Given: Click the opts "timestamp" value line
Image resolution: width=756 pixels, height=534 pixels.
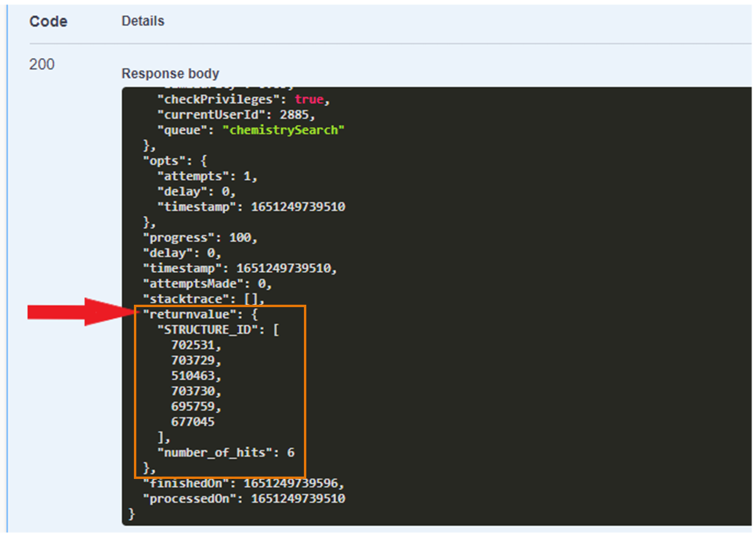Looking at the screenshot, I should pos(251,206).
